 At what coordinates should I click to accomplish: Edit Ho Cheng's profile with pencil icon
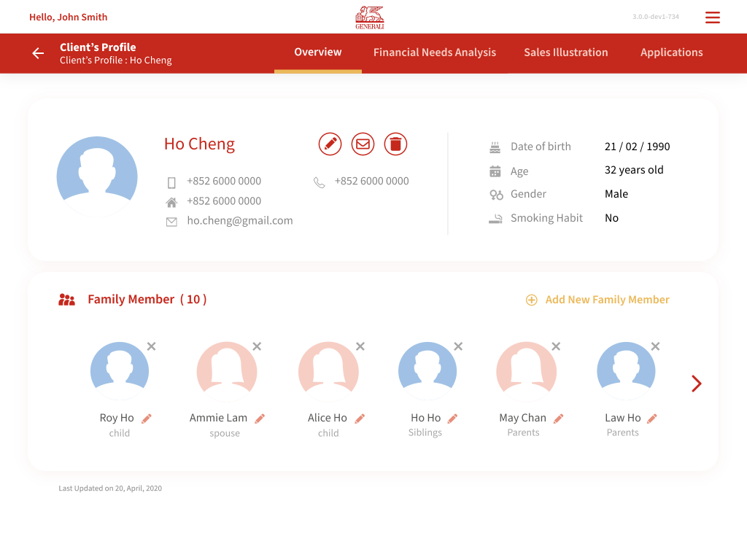click(330, 144)
